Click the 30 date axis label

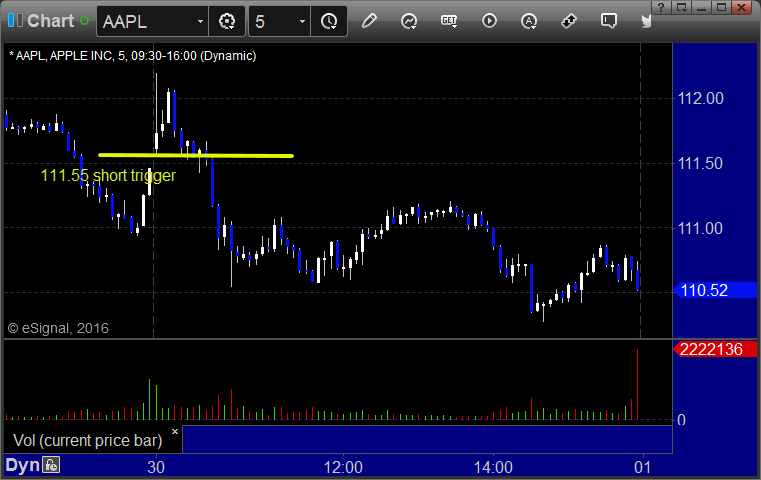pos(156,467)
